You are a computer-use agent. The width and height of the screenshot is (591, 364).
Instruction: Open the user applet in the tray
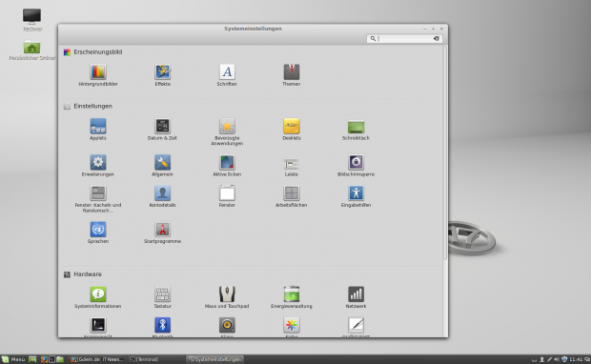(542, 359)
